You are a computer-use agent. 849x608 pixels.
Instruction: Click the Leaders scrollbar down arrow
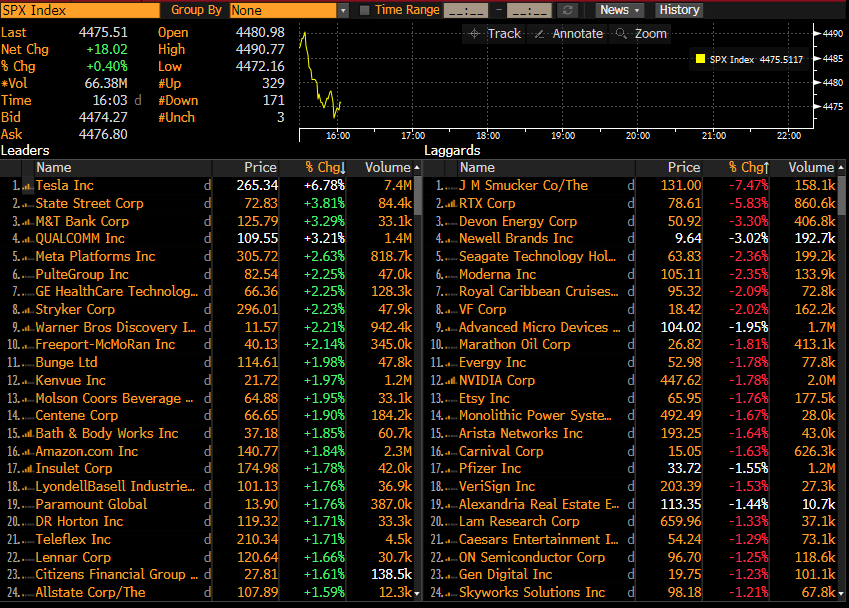point(417,594)
